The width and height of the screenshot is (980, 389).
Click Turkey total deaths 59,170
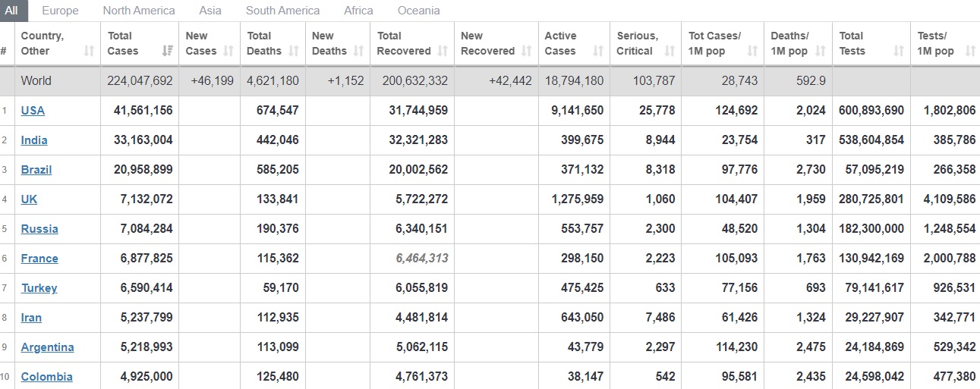click(282, 287)
